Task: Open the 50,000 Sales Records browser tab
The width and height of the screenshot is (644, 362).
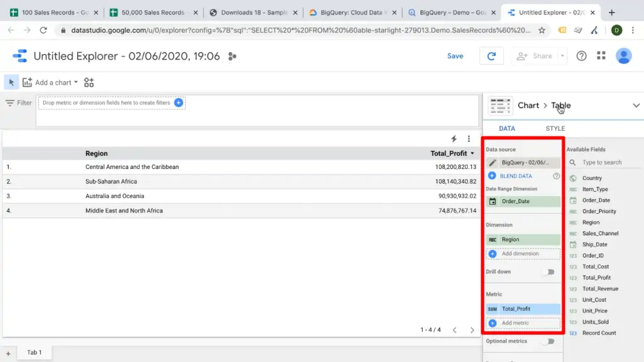Action: [153, 11]
